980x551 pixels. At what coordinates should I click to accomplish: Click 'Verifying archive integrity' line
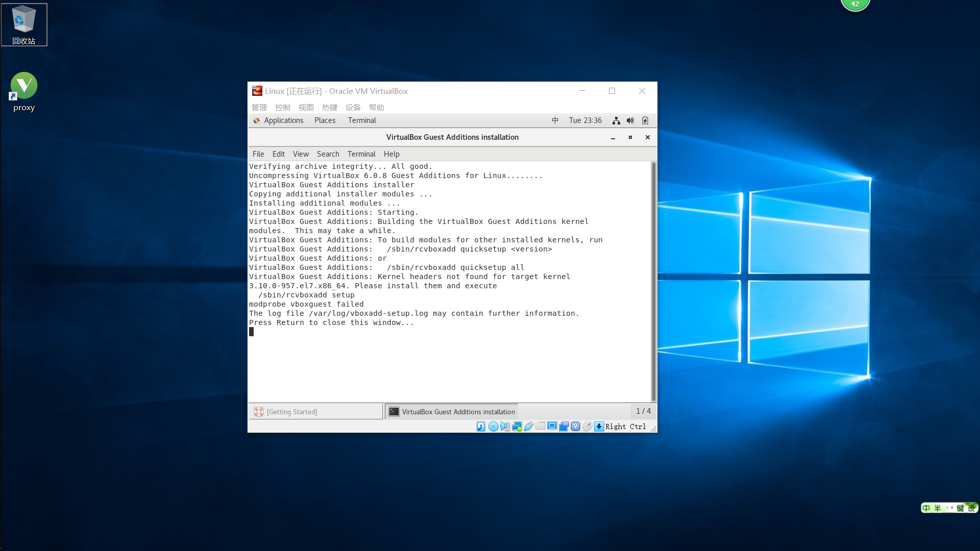(x=340, y=166)
